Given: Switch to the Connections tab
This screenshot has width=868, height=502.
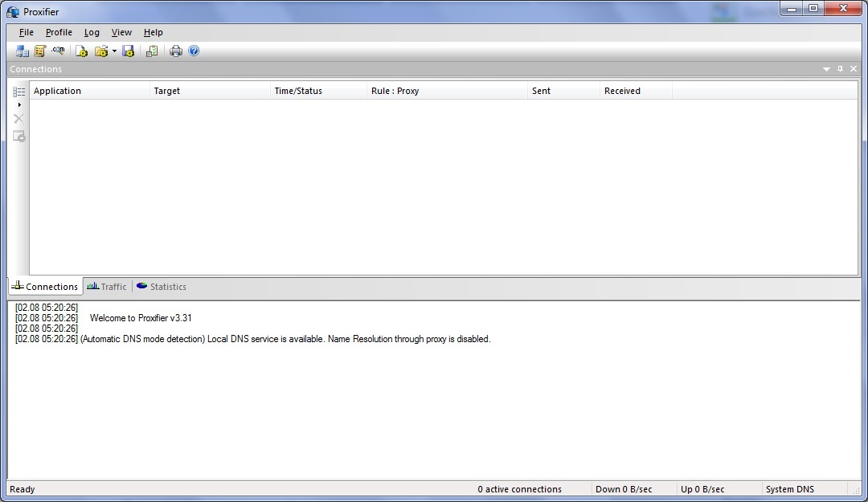Looking at the screenshot, I should coord(45,287).
